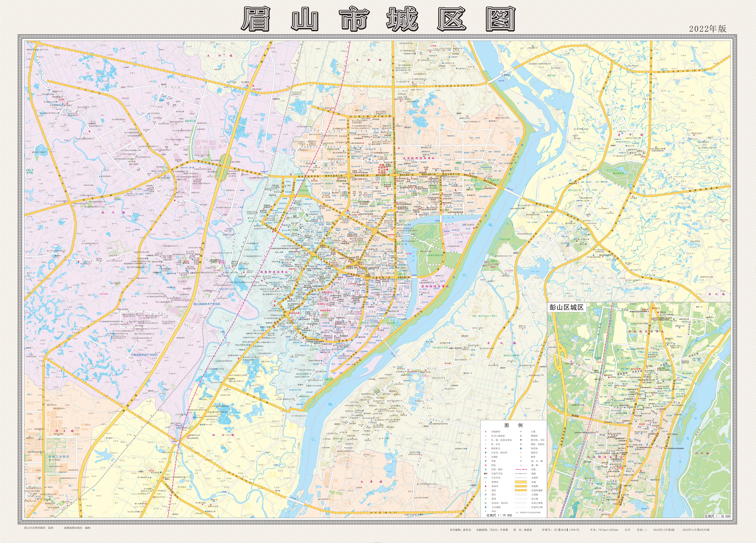756x543 pixels.
Task: Click the 博物馆 museum legend icon
Action: click(521, 436)
